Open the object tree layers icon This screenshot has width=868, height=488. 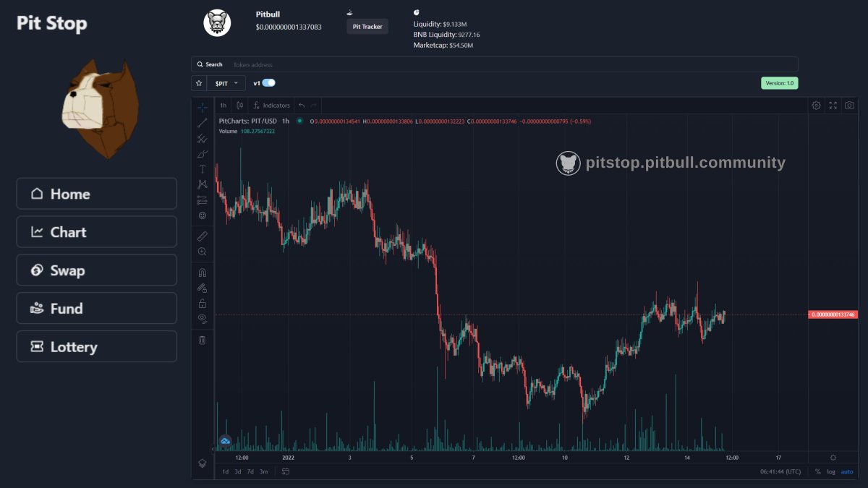(203, 463)
